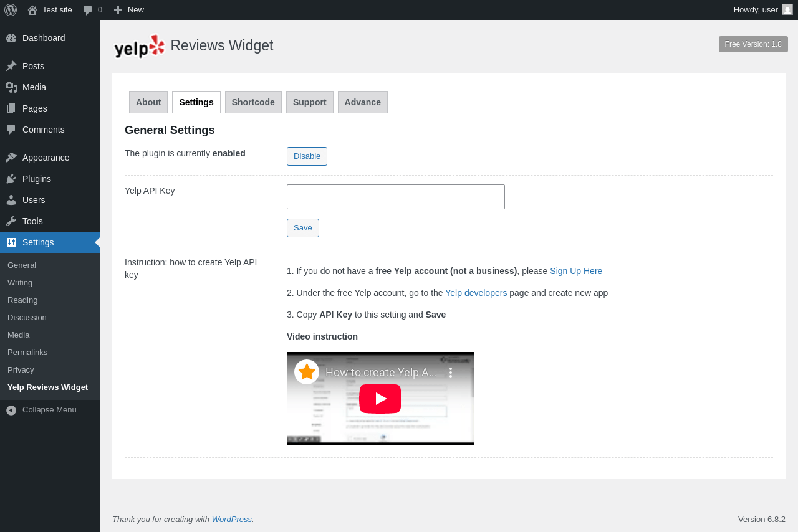Open the Shortcode tab
This screenshot has width=798, height=532.
click(x=253, y=102)
